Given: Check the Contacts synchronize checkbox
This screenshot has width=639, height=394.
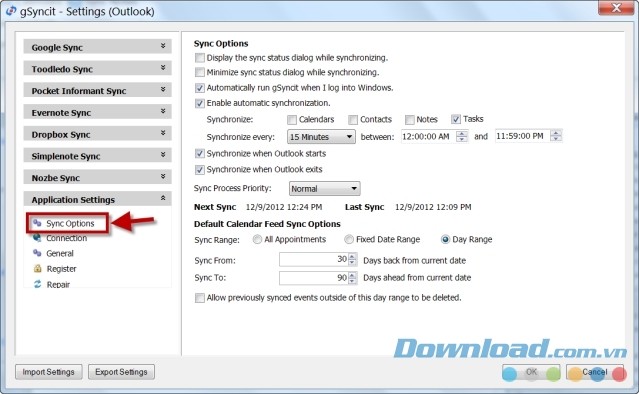Looking at the screenshot, I should (x=353, y=119).
